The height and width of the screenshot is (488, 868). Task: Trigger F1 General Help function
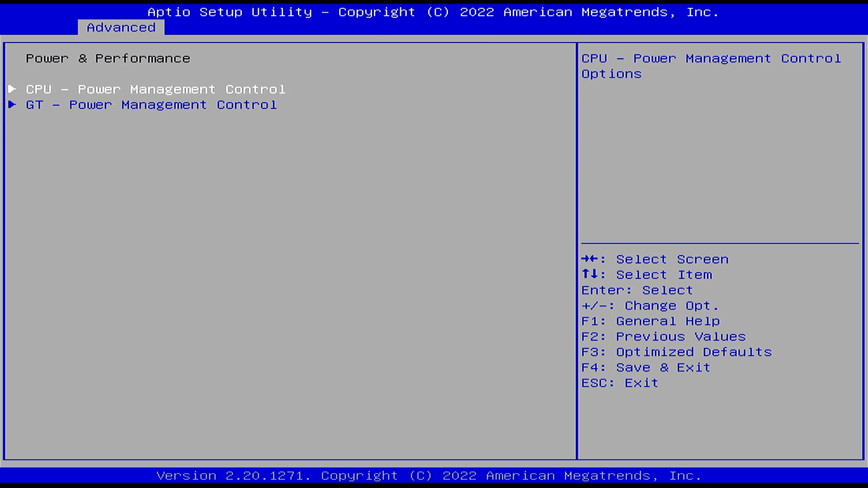[x=651, y=320]
